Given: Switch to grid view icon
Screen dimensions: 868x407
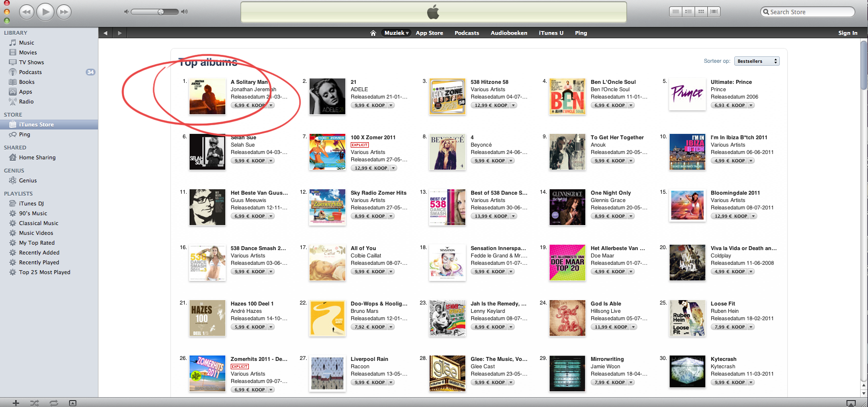Looking at the screenshot, I should [701, 12].
